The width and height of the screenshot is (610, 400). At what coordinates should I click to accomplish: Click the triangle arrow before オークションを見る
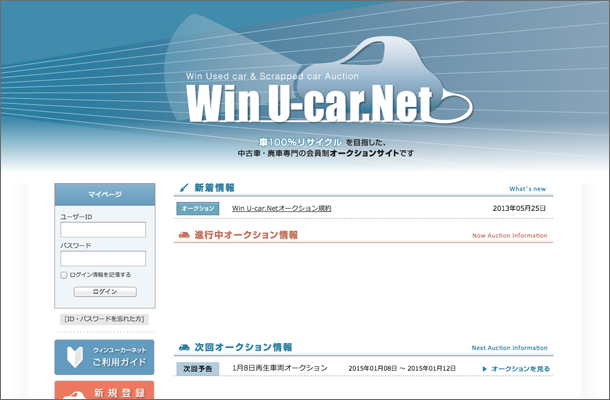pos(484,369)
